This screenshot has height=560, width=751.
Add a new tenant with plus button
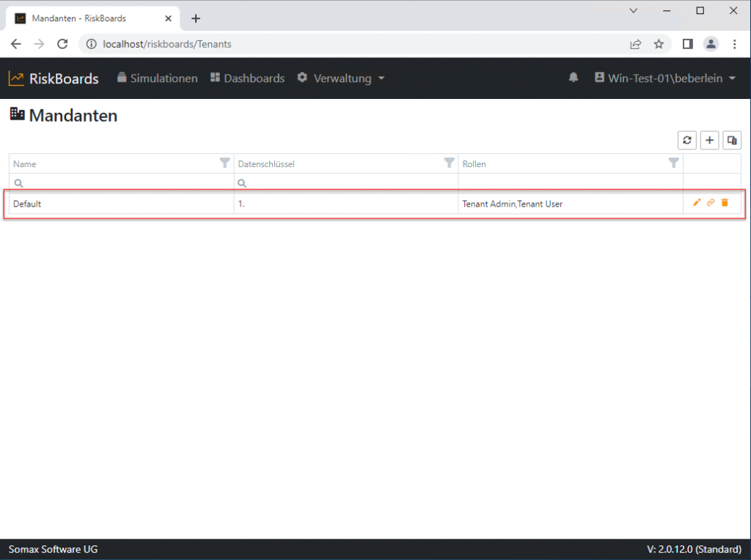click(x=709, y=140)
